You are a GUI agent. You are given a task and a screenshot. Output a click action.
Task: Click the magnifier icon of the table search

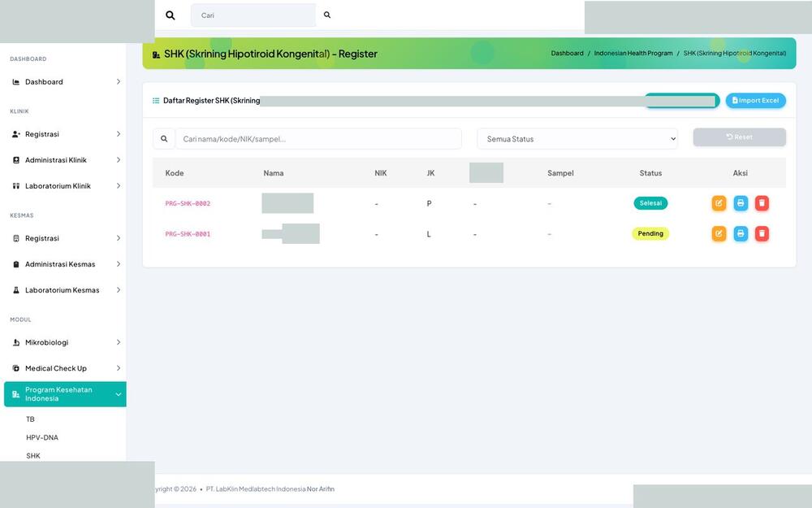coord(164,139)
